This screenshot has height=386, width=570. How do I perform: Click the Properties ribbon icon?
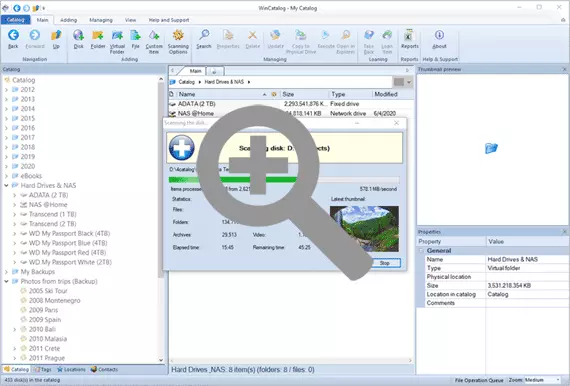[228, 35]
